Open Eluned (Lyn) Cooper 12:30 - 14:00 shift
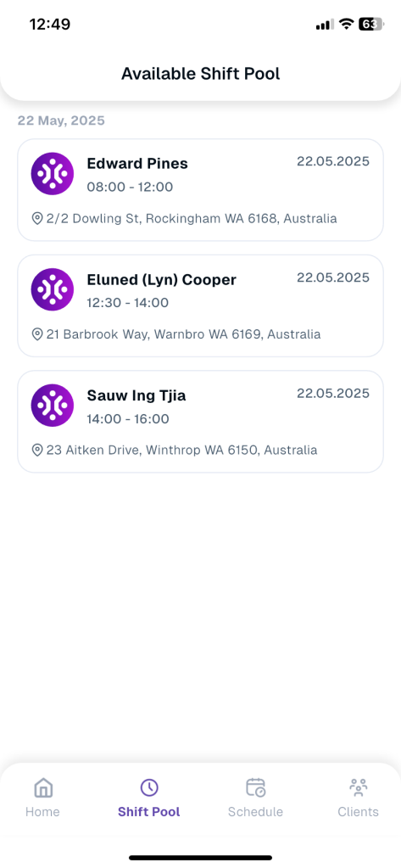This screenshot has width=401, height=868. (x=200, y=305)
